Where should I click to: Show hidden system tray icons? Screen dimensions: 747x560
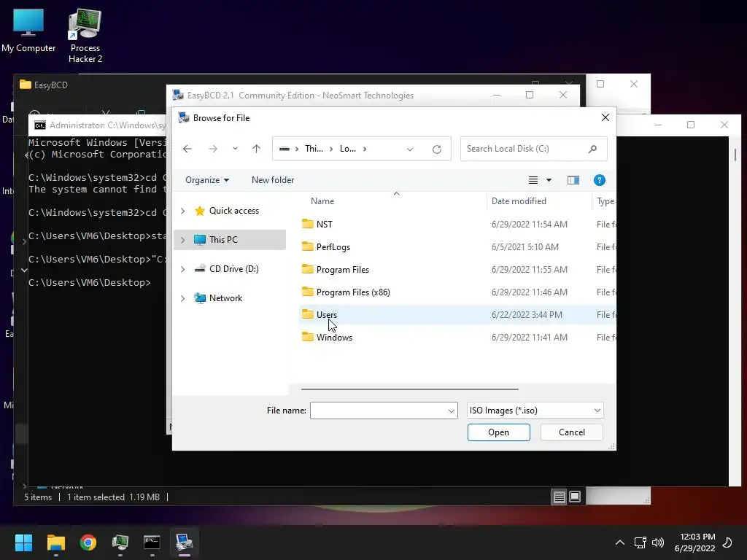click(620, 542)
